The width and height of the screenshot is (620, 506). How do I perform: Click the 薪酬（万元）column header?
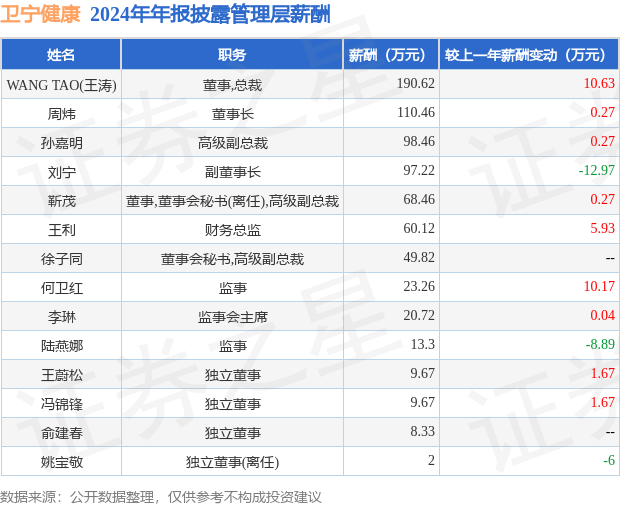pyautogui.click(x=391, y=55)
